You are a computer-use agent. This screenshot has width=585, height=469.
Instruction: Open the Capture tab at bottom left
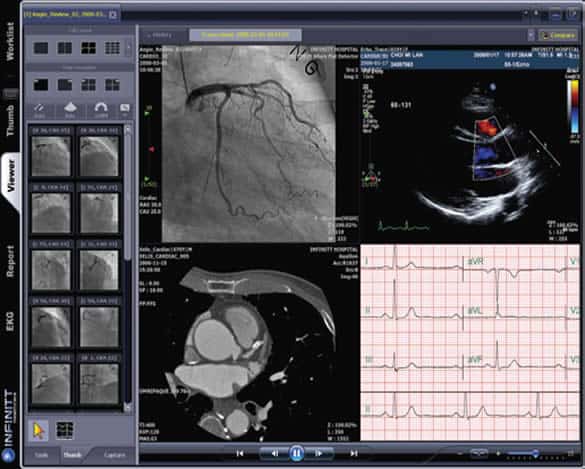tap(114, 455)
